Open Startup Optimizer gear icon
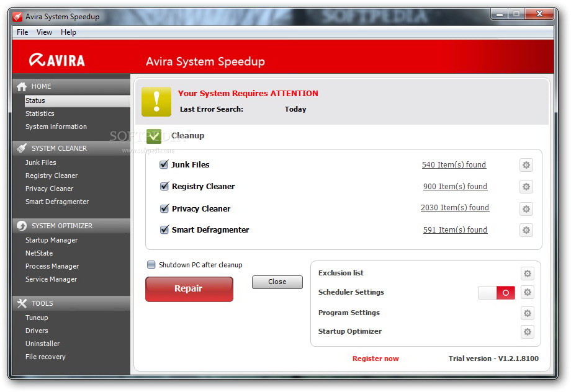The height and width of the screenshot is (392, 571). (528, 332)
